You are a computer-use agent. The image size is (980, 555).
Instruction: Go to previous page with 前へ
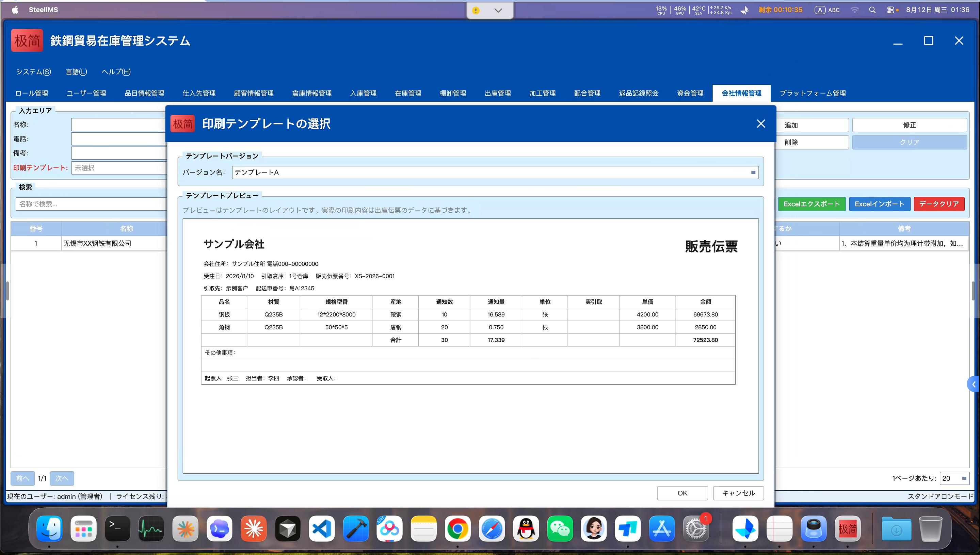click(x=22, y=478)
